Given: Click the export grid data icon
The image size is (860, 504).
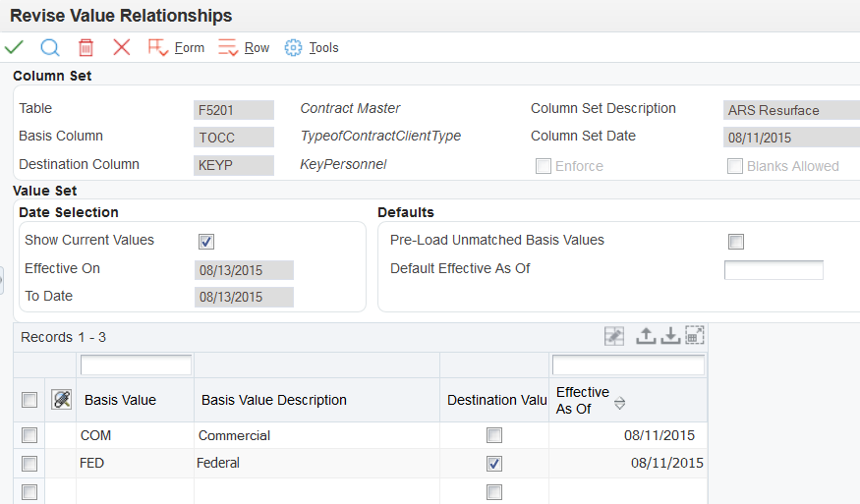Looking at the screenshot, I should tap(646, 336).
